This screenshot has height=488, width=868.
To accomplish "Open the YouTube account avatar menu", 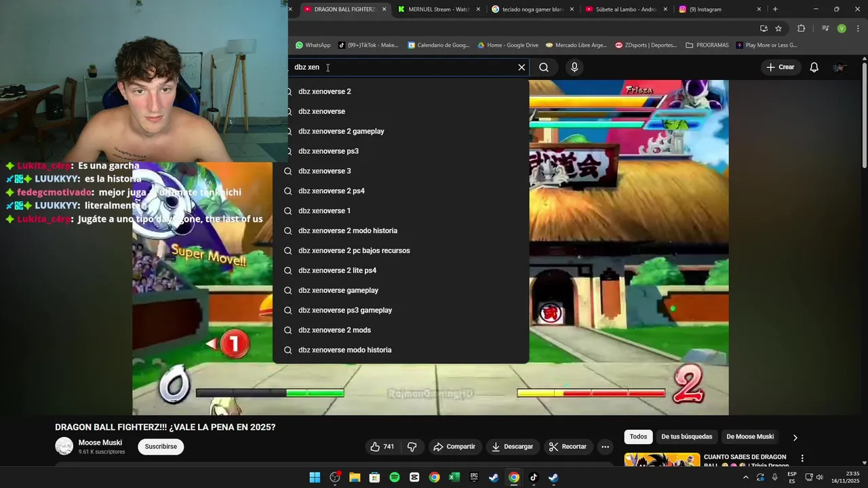I will coord(840,67).
